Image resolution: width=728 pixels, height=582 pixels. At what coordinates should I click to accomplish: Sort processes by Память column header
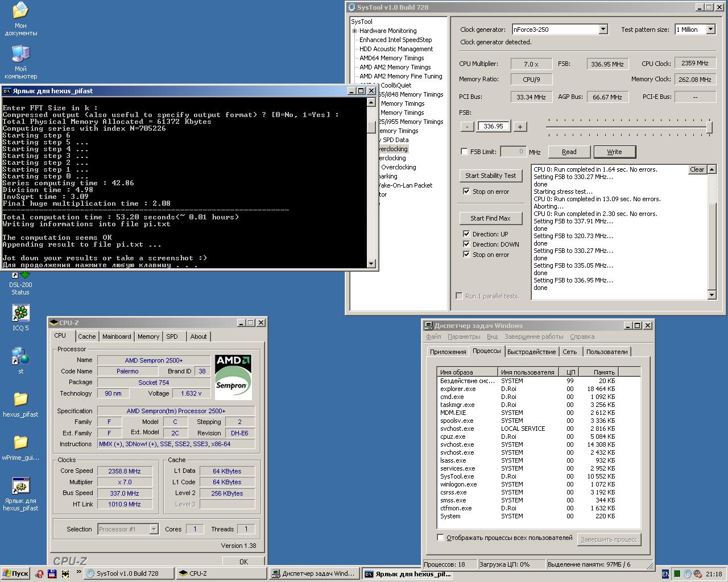click(x=599, y=372)
